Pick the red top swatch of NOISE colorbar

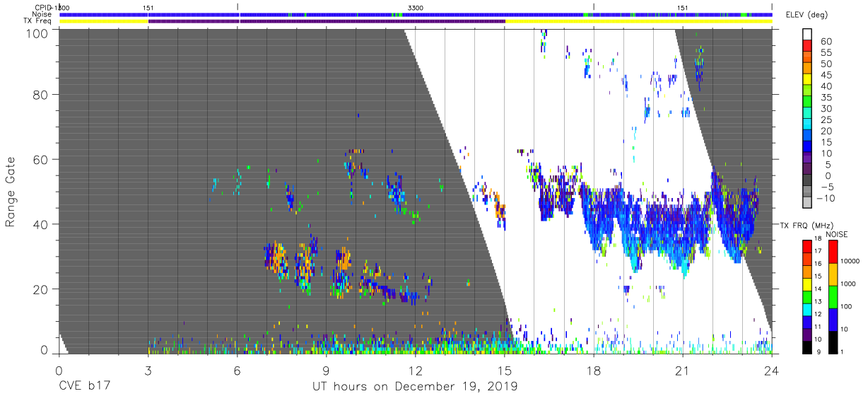[832, 252]
